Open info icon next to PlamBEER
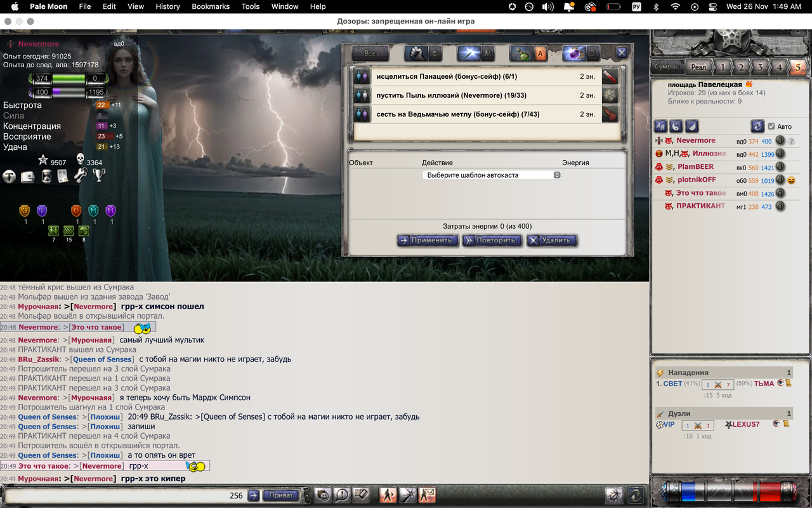This screenshot has height=508, width=812. click(x=780, y=166)
